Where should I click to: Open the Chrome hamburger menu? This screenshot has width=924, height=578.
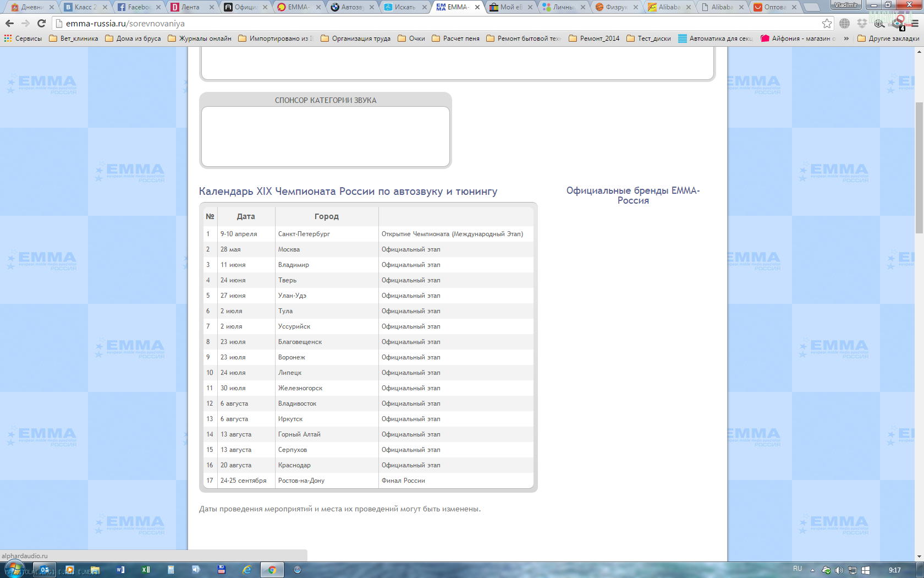point(915,23)
